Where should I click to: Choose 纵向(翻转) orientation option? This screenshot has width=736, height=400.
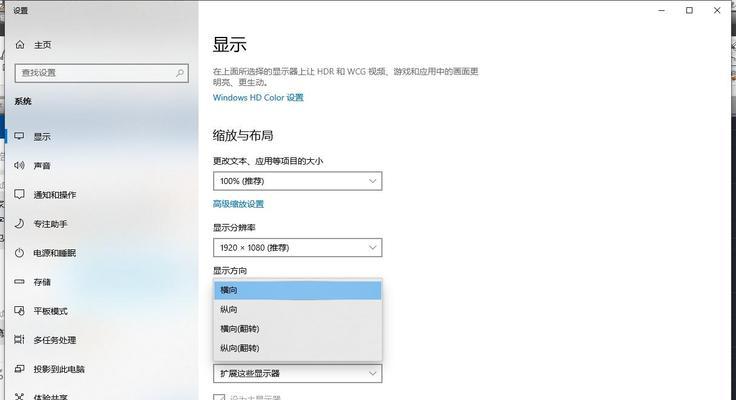pos(298,348)
